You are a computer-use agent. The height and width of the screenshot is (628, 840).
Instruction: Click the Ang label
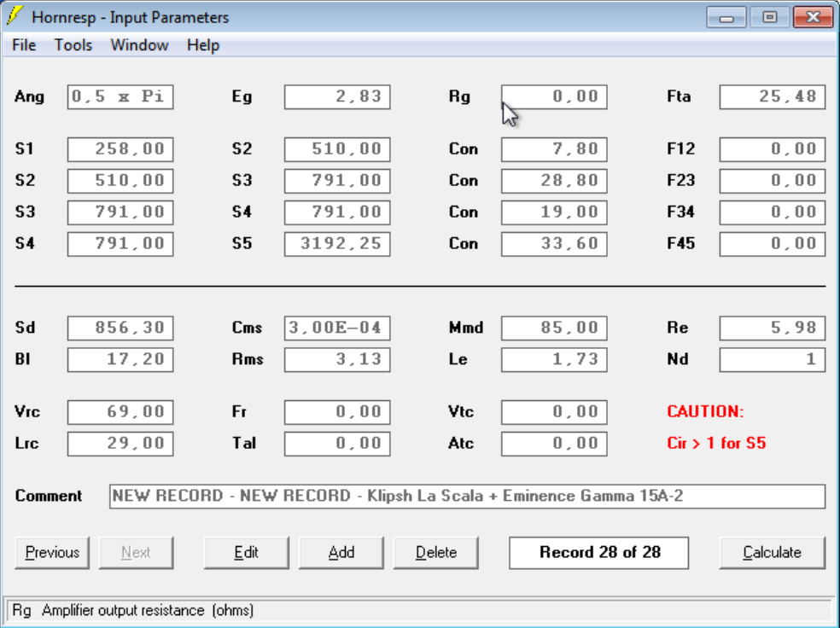point(30,97)
